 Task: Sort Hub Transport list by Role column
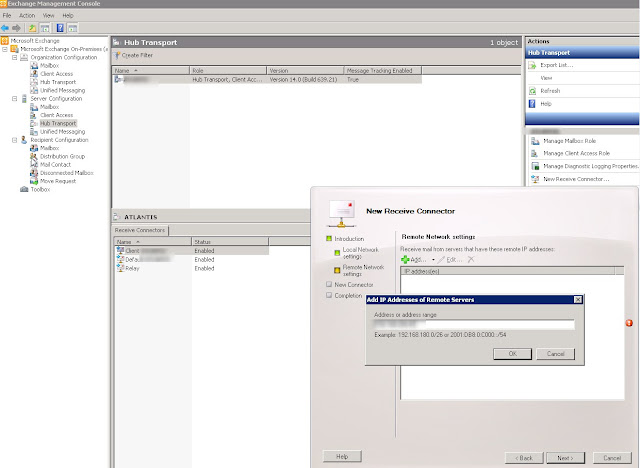(228, 71)
